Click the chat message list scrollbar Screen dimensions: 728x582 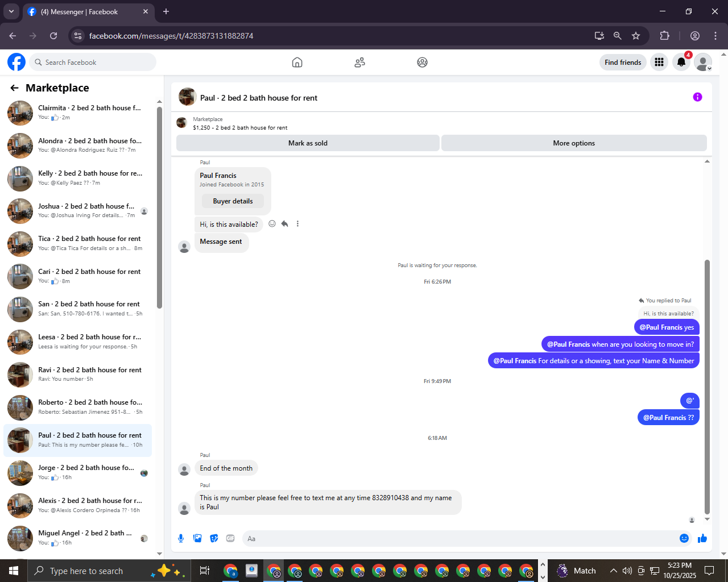tap(707, 386)
